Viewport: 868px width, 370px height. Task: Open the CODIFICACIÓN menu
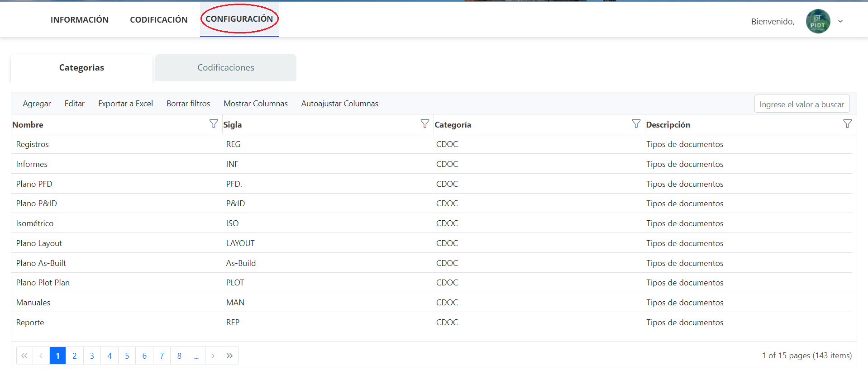(x=158, y=19)
